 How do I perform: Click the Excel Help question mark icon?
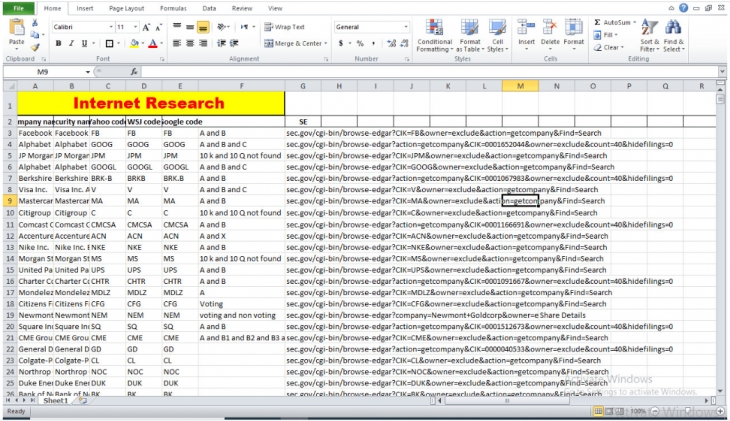coord(683,8)
